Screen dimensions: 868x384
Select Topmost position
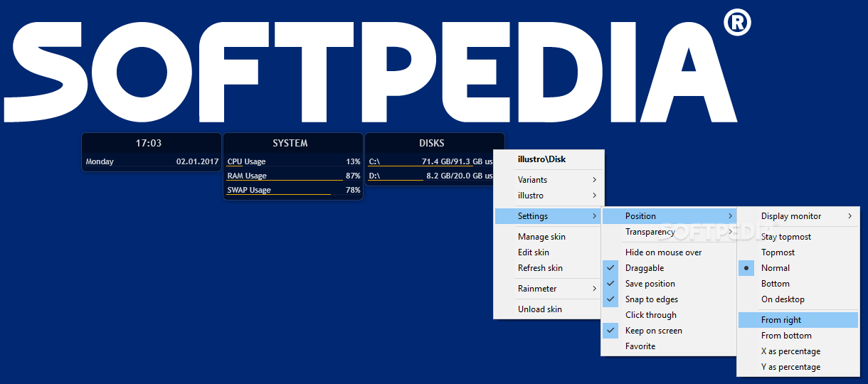pyautogui.click(x=798, y=252)
